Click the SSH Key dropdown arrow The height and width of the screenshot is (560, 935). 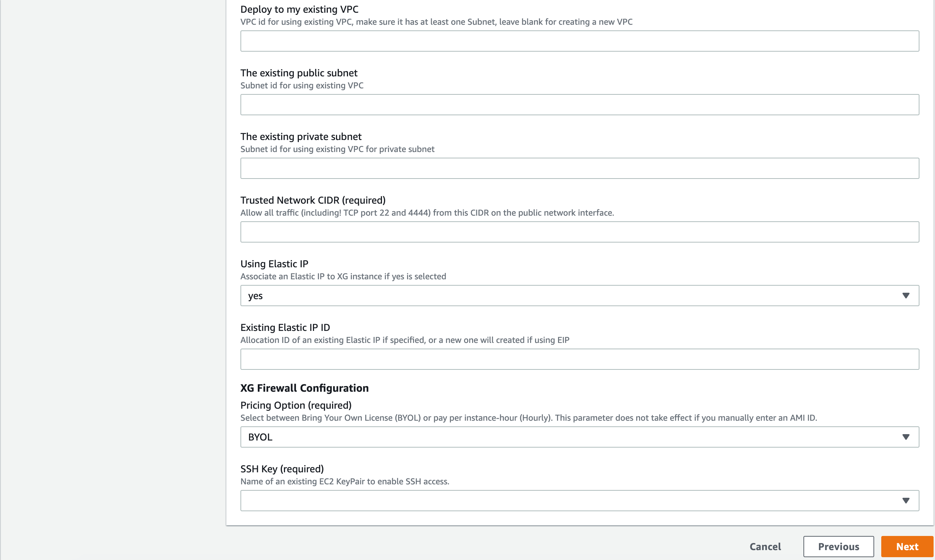[905, 500]
